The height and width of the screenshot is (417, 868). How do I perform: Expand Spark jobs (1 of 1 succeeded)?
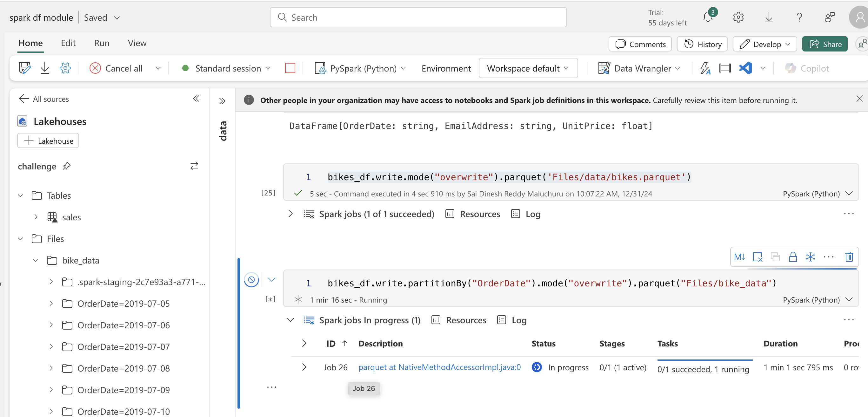290,214
